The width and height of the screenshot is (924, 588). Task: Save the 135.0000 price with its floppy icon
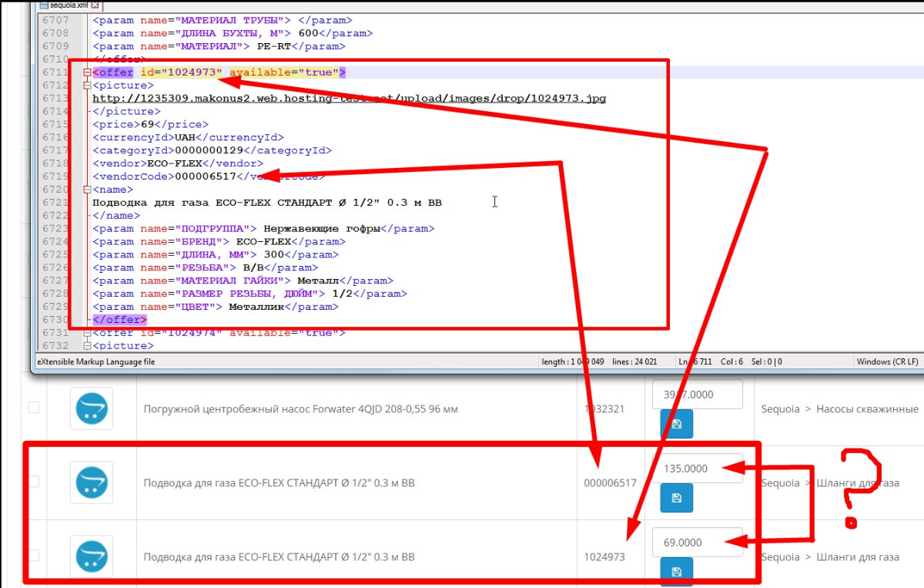coord(676,498)
